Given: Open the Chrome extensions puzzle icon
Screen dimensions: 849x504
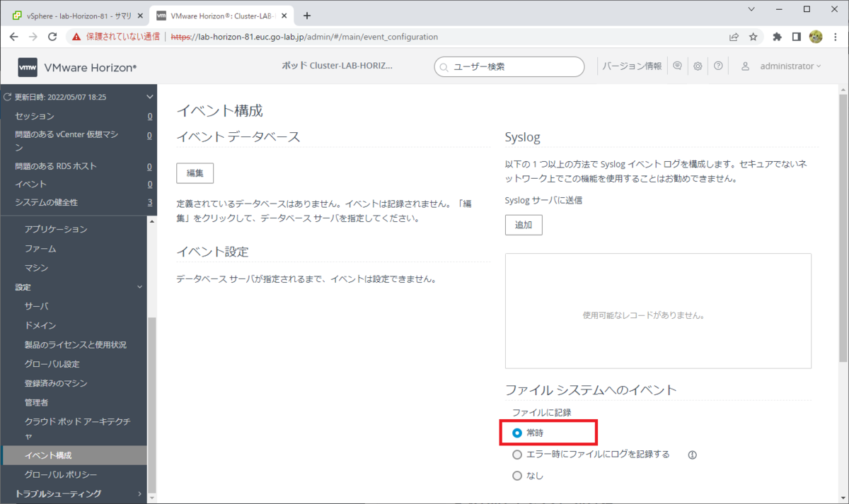Looking at the screenshot, I should (x=777, y=37).
